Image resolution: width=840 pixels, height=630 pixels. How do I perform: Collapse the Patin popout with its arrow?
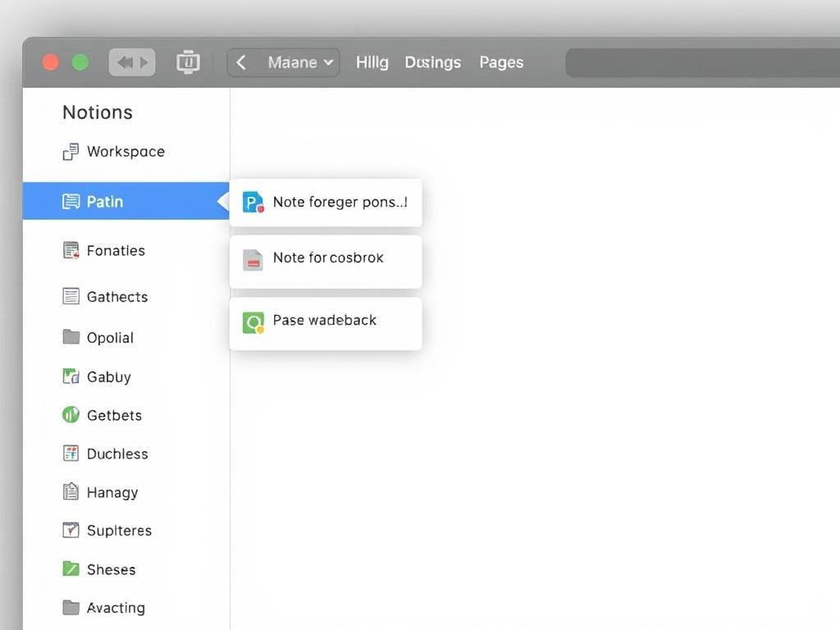click(223, 202)
